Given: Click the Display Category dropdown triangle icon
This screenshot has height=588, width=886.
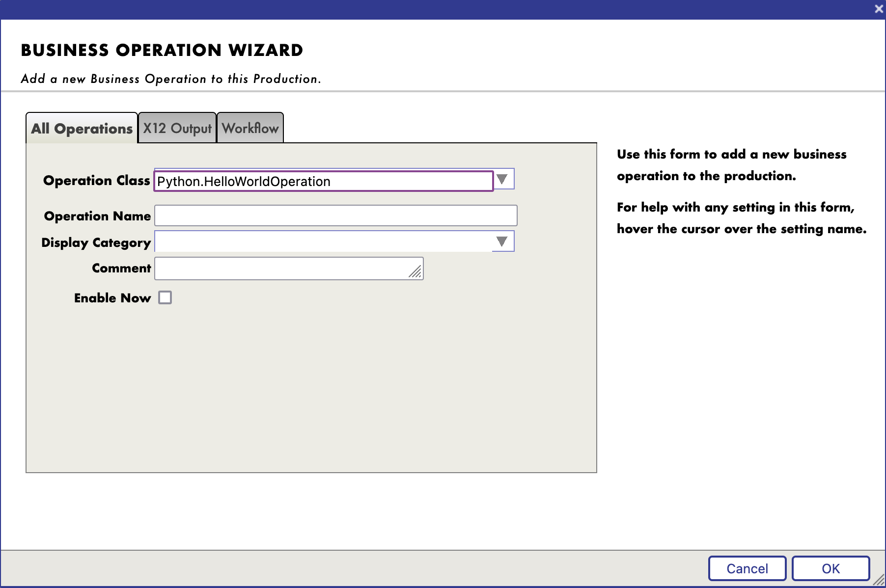Looking at the screenshot, I should (502, 241).
